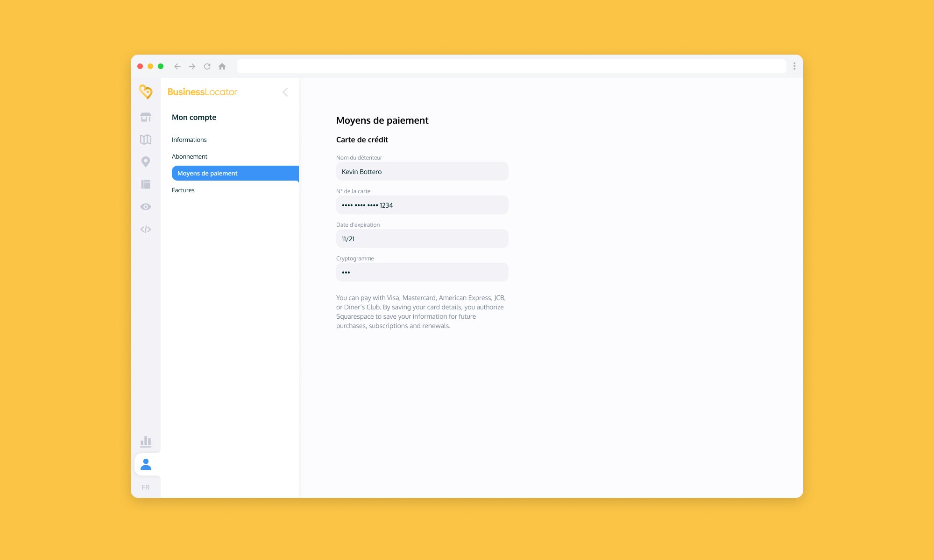Viewport: 934px width, 560px height.
Task: Select the Moyens de paiement menu item
Action: 235,173
